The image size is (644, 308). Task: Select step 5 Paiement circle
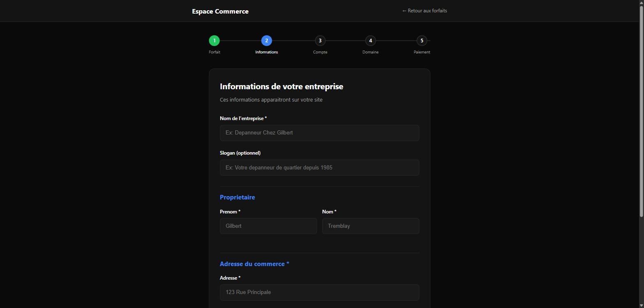point(422,41)
